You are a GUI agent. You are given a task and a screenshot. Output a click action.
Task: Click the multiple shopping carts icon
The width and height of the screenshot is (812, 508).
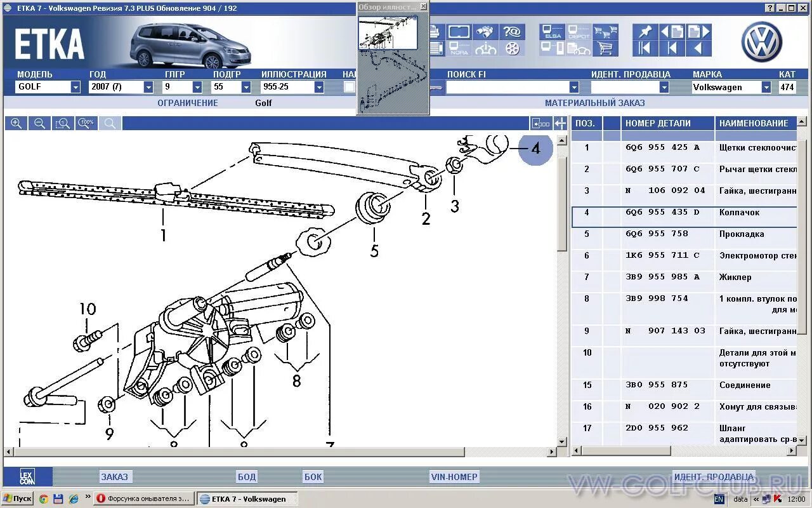point(605,32)
